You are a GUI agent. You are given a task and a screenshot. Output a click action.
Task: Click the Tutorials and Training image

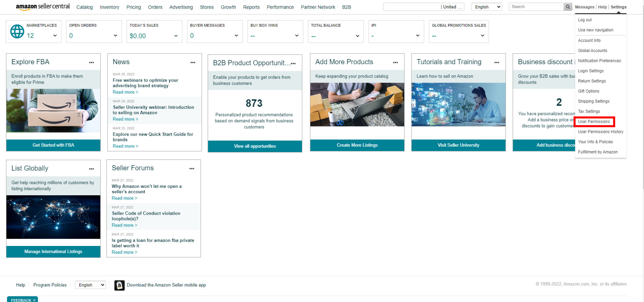click(x=459, y=105)
